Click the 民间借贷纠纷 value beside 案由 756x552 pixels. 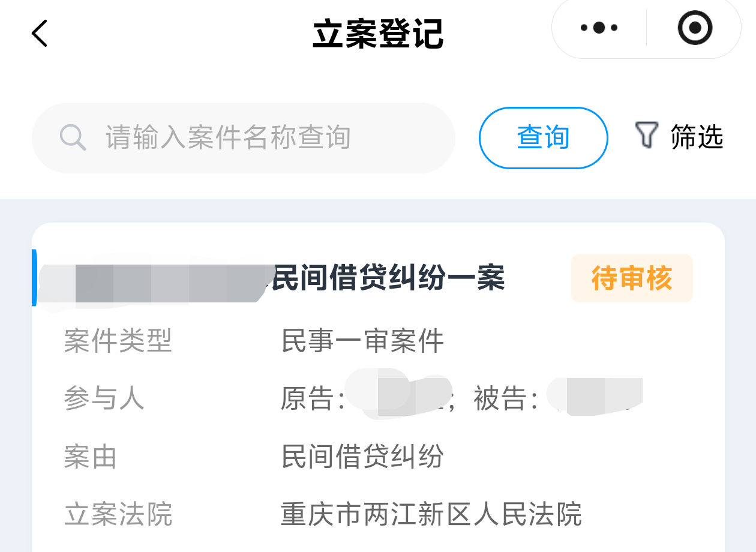pos(362,457)
